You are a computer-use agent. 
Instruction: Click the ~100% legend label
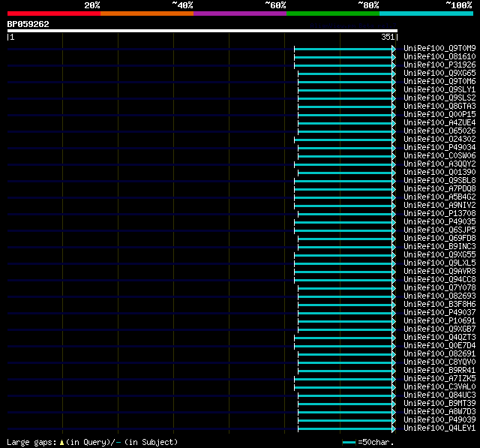coord(459,5)
